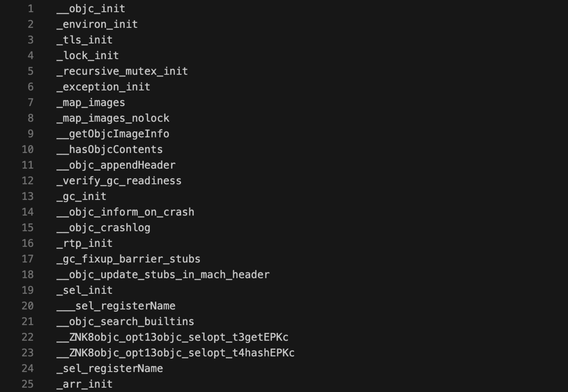Click line number 10 in gutter
568x392 pixels.
tap(28, 149)
